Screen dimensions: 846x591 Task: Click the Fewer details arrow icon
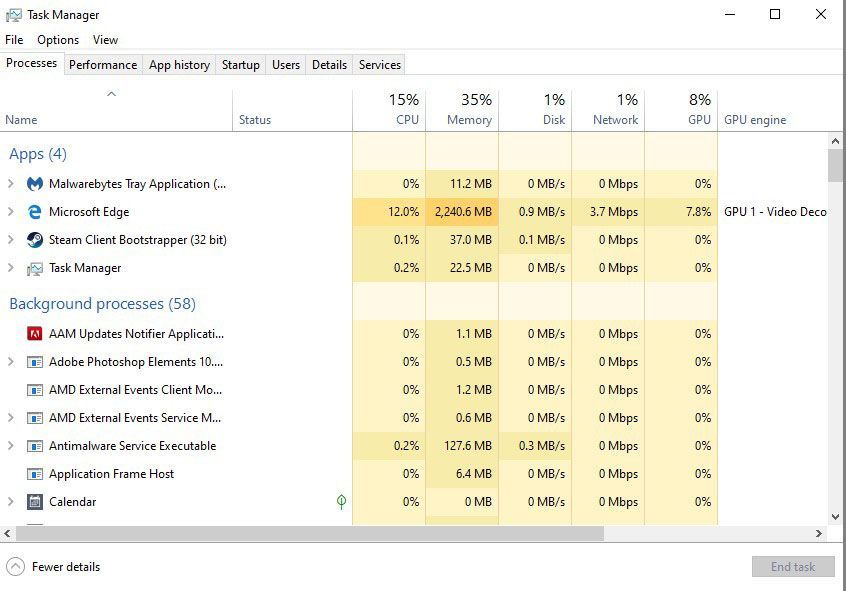click(16, 567)
